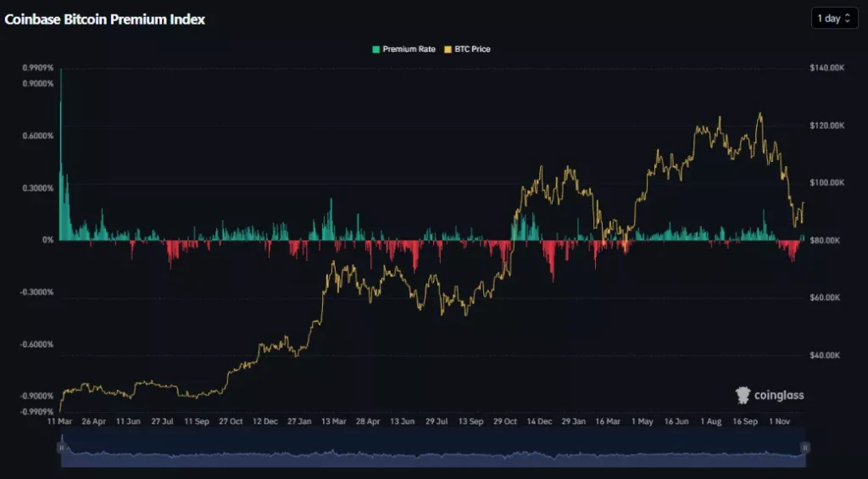868x479 pixels.
Task: Click the 1 Nov date label on x-axis
Action: point(781,421)
